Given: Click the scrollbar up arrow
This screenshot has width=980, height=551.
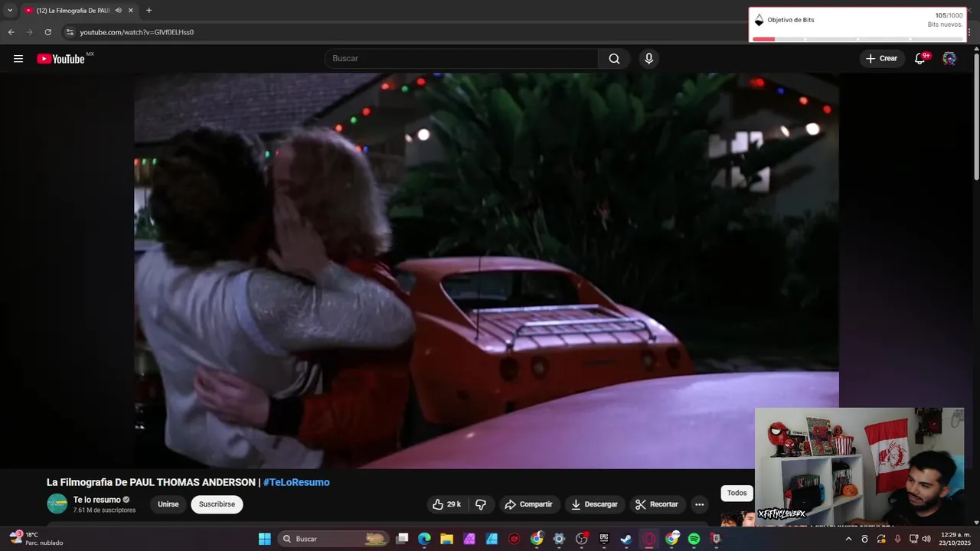Looking at the screenshot, I should (976, 49).
